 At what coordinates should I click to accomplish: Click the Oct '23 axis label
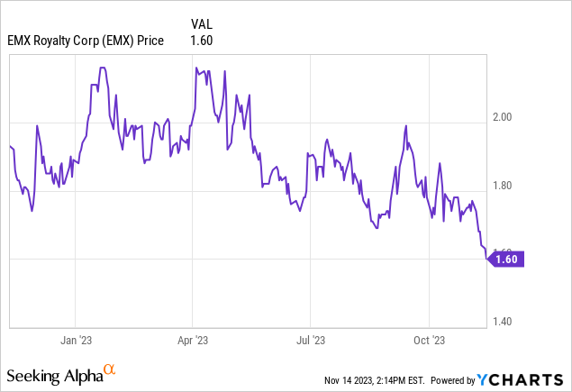(429, 340)
